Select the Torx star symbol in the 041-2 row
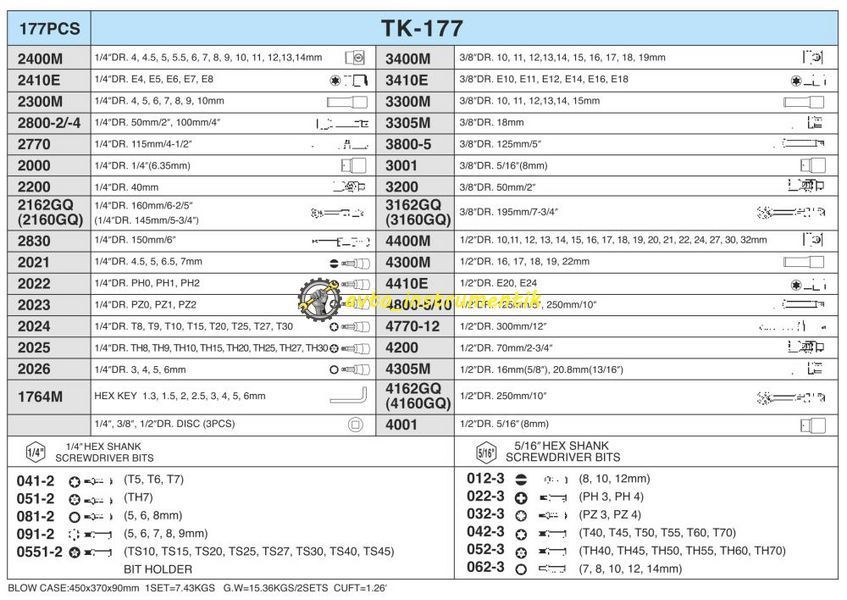847x600 pixels. pos(75,482)
